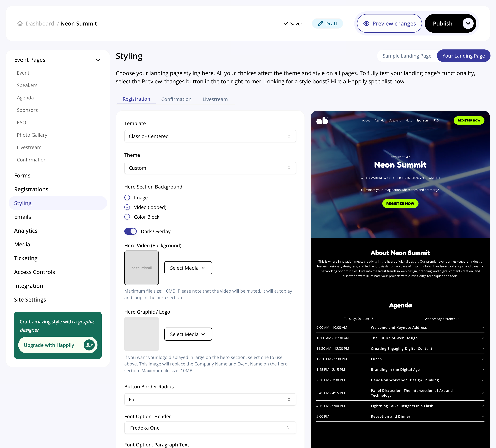The image size is (496, 448).
Task: Click the pencil icon on Draft badge
Action: 320,24
